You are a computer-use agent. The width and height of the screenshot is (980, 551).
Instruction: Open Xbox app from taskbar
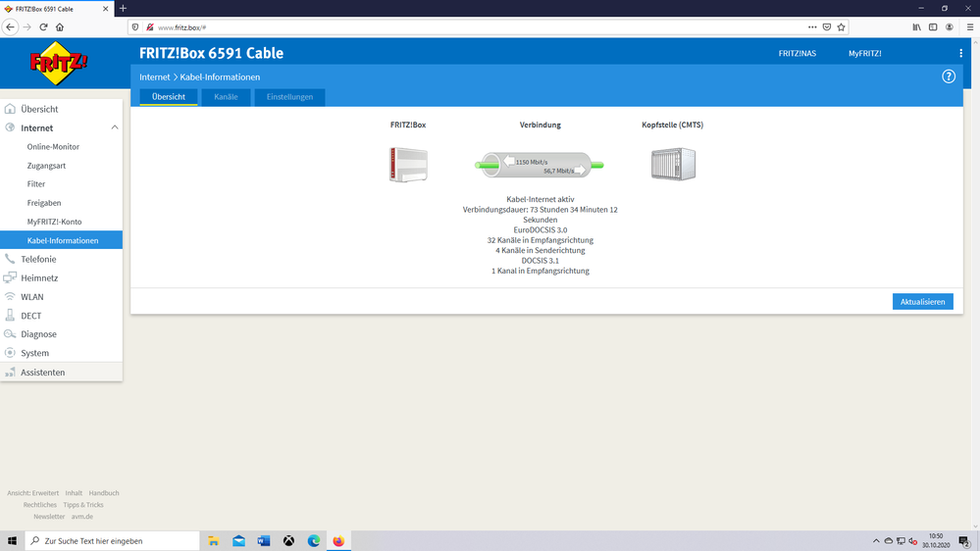(x=288, y=541)
